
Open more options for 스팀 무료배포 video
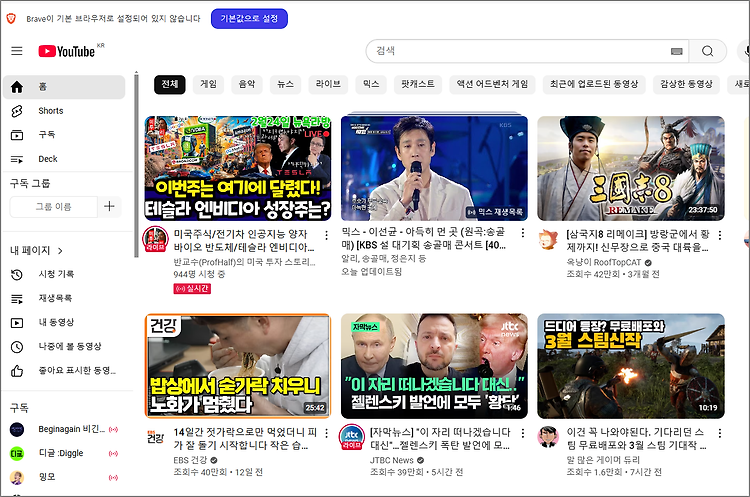pos(719,433)
